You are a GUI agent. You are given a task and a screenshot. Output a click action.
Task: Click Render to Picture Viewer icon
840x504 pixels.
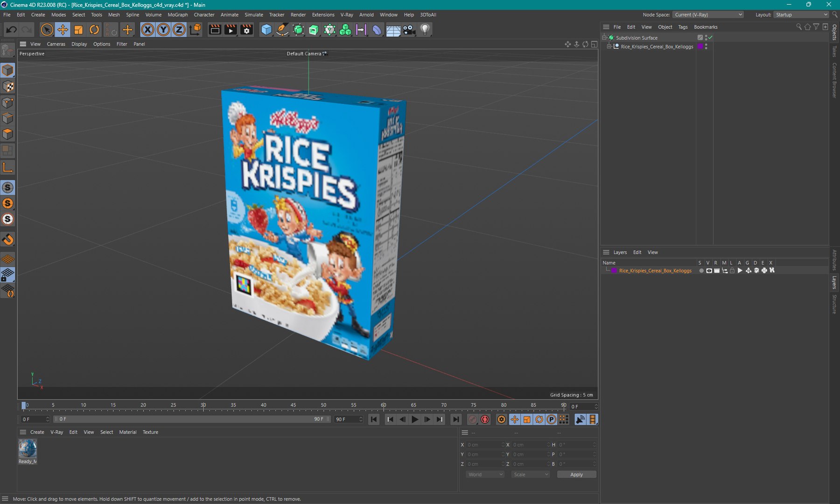(x=231, y=30)
